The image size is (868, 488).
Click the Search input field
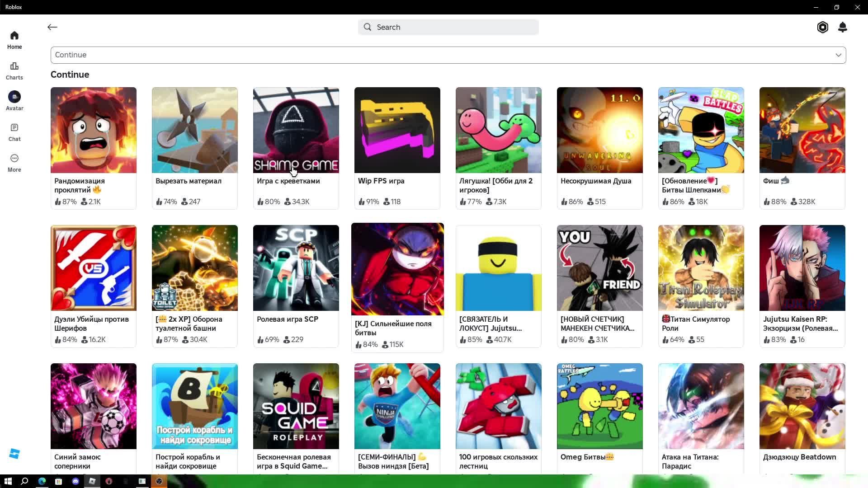coord(452,27)
